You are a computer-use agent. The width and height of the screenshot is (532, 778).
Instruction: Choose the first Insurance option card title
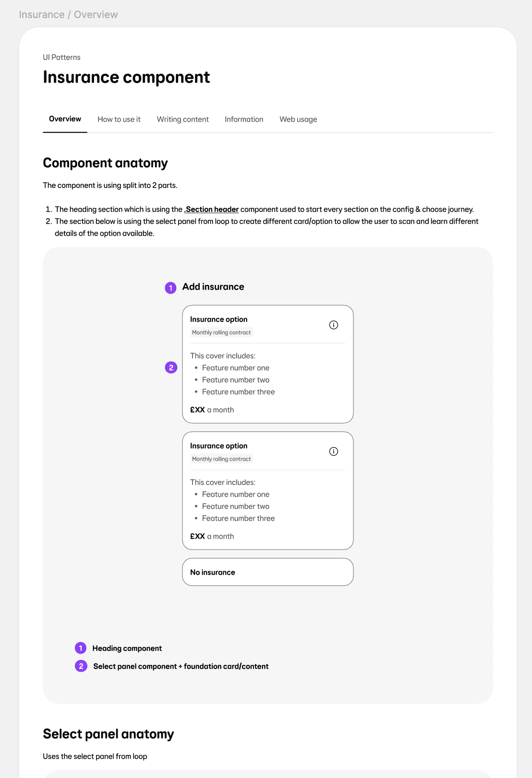coord(219,319)
